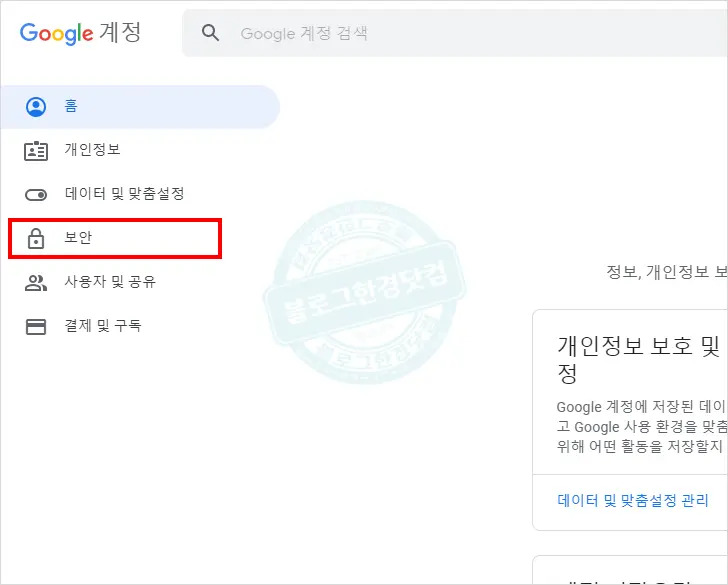Image resolution: width=728 pixels, height=585 pixels.
Task: Click the 사용자 및 공유 people icon
Action: click(x=36, y=283)
